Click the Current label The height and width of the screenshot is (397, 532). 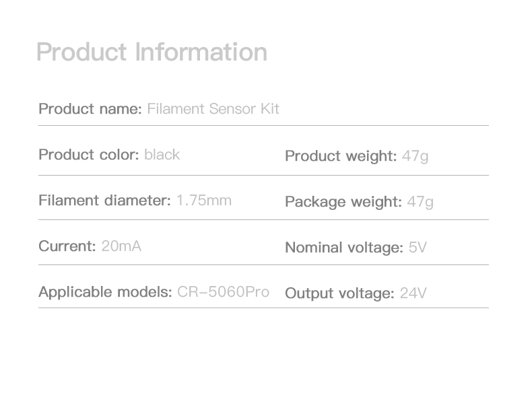click(x=67, y=246)
